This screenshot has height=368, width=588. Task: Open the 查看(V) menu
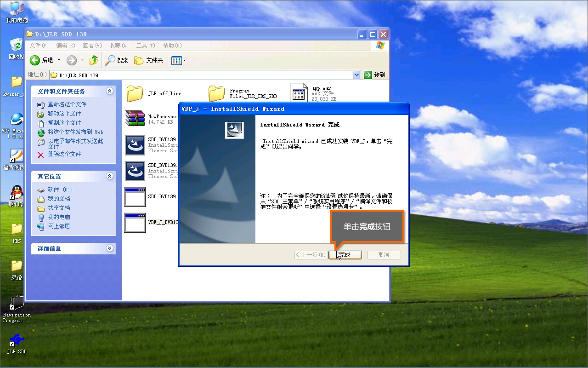[92, 46]
